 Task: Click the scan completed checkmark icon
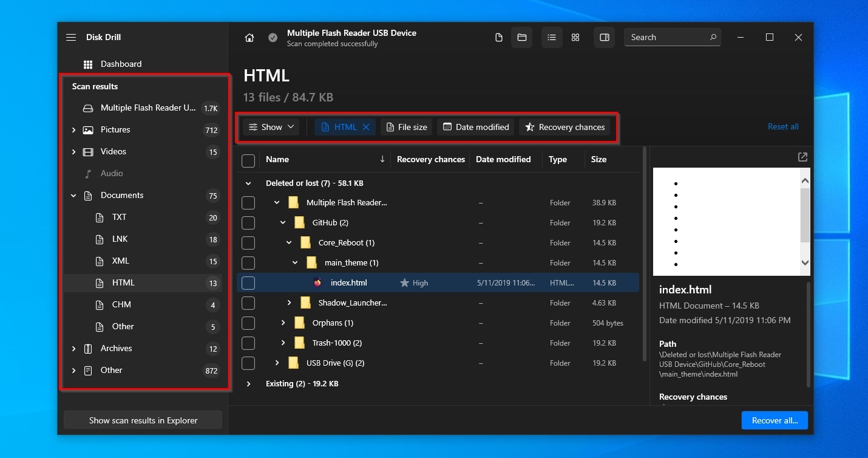[x=273, y=38]
